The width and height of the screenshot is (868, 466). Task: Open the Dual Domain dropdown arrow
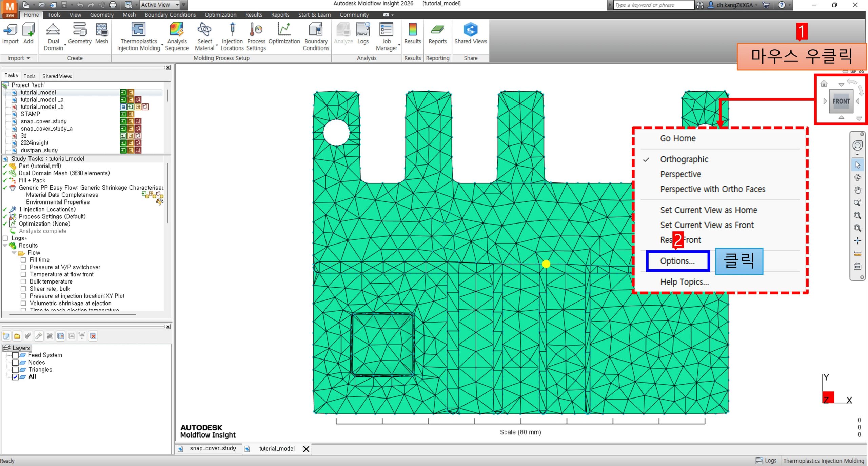point(65,45)
